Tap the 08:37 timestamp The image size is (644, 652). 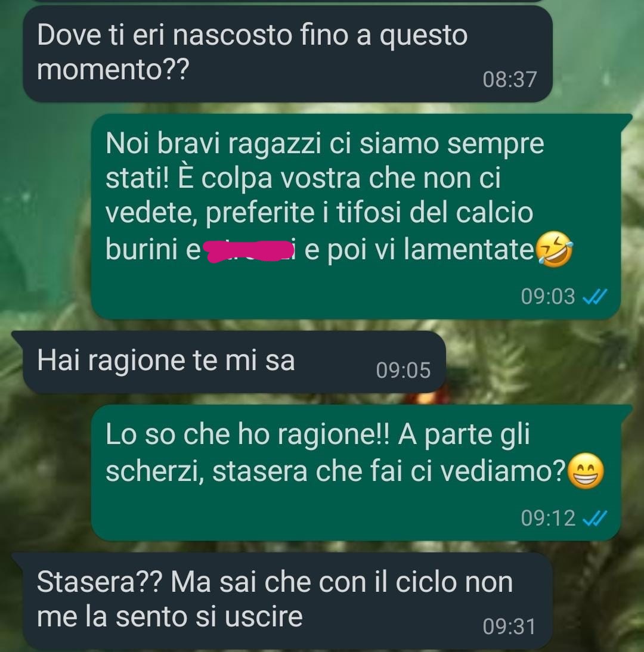click(x=510, y=79)
